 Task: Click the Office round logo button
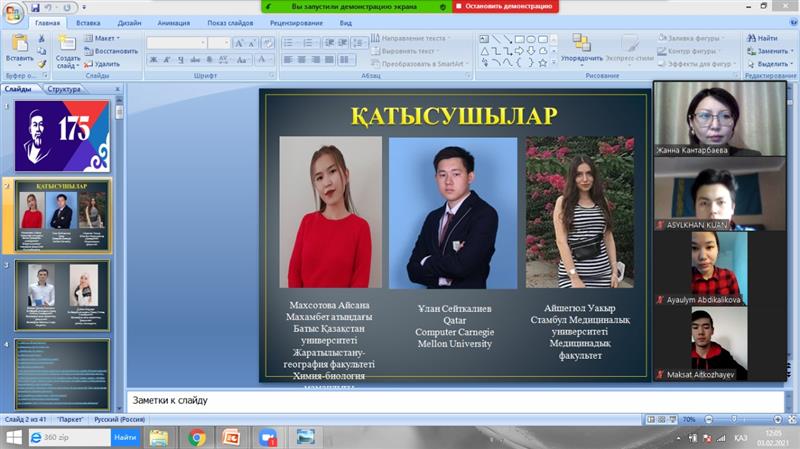[13, 11]
